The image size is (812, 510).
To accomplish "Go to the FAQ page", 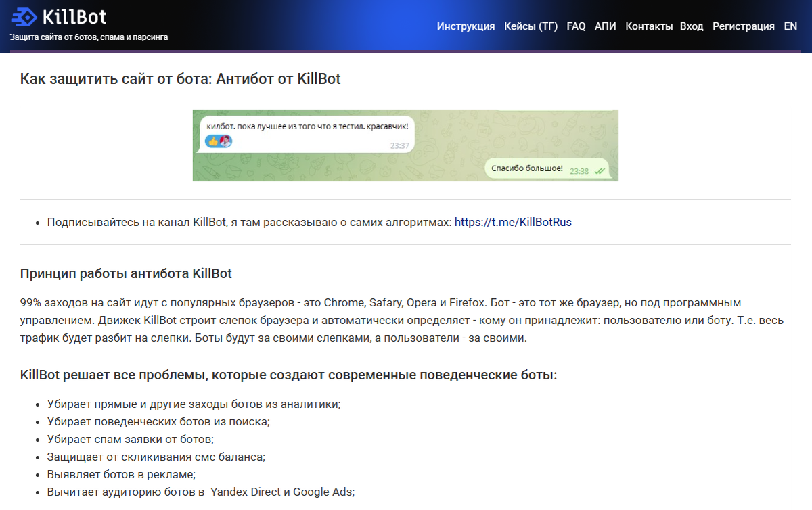I will pos(576,26).
